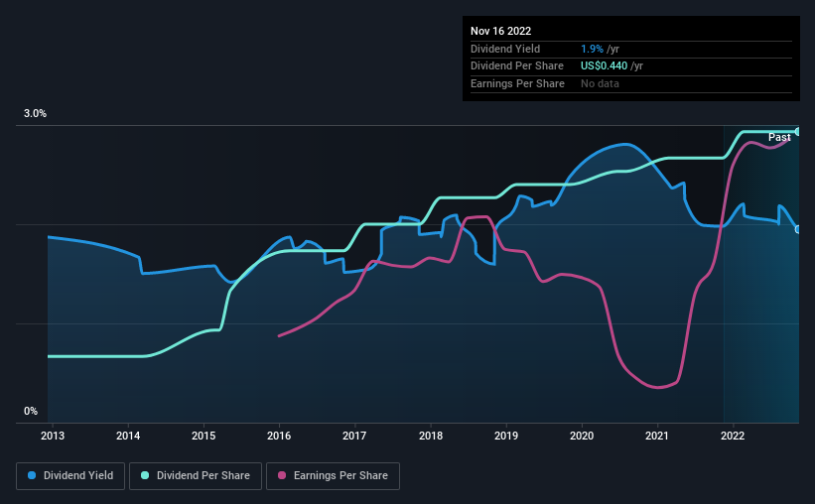The width and height of the screenshot is (815, 504).
Task: Click the 2020 x-axis label
Action: pos(582,436)
